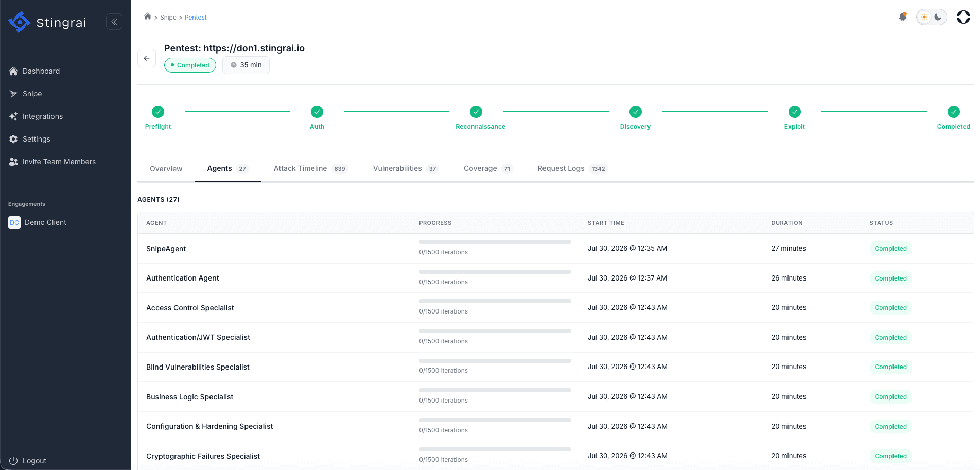Click the Logout power icon
980x470 pixels.
click(x=13, y=461)
